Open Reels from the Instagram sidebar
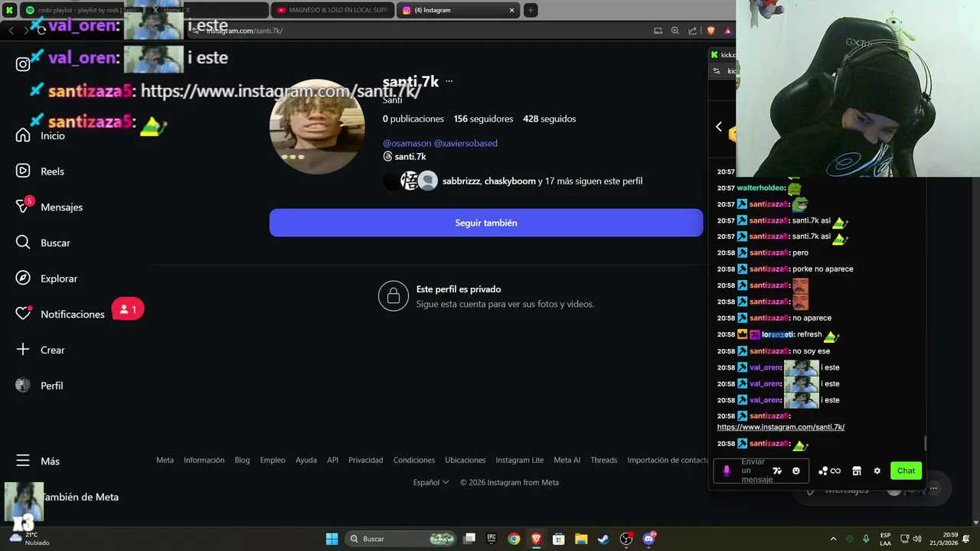This screenshot has height=551, width=980. pyautogui.click(x=41, y=171)
